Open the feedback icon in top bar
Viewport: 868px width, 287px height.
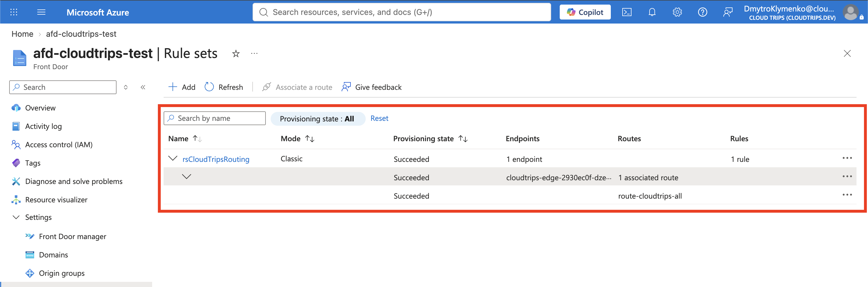[x=727, y=12]
